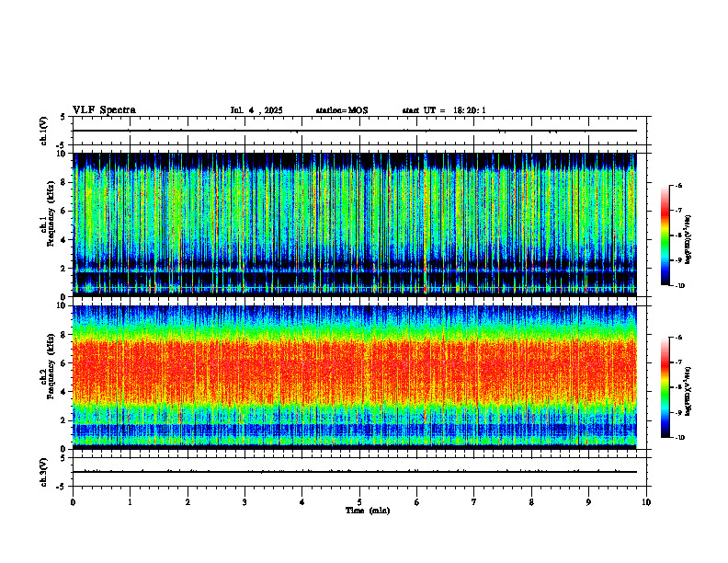728x563 pixels.
Task: Click the "ch.1(V)" axis label
Action: coord(43,131)
